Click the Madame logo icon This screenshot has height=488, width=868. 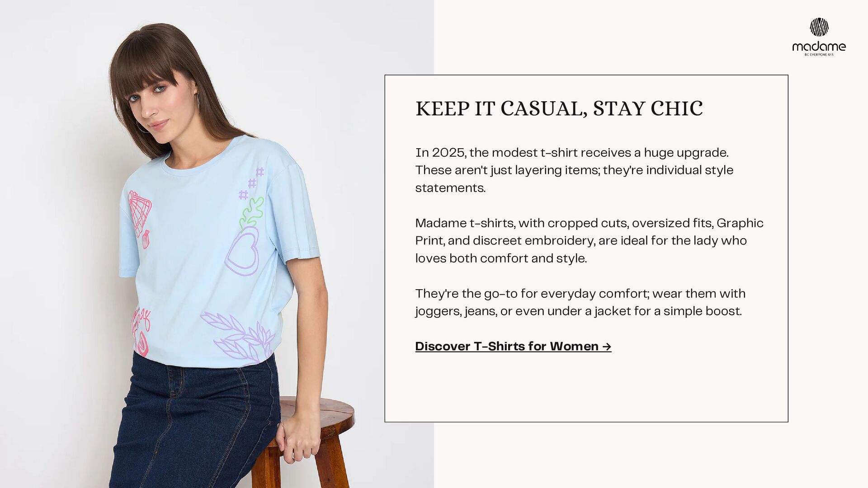pos(819,27)
